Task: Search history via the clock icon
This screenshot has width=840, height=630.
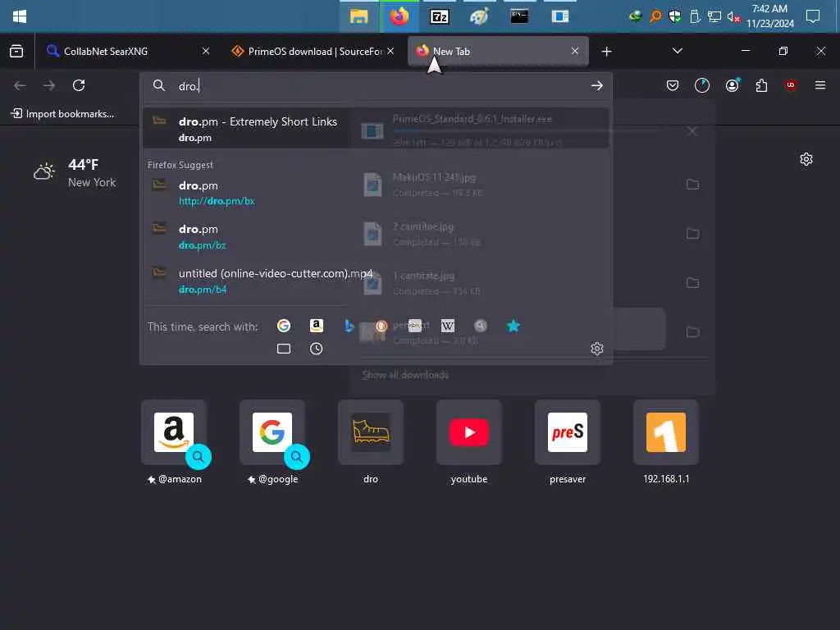Action: (316, 349)
